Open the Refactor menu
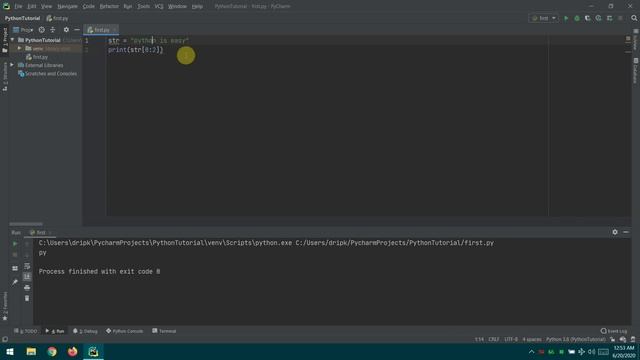The width and height of the screenshot is (640, 360). pos(109,7)
